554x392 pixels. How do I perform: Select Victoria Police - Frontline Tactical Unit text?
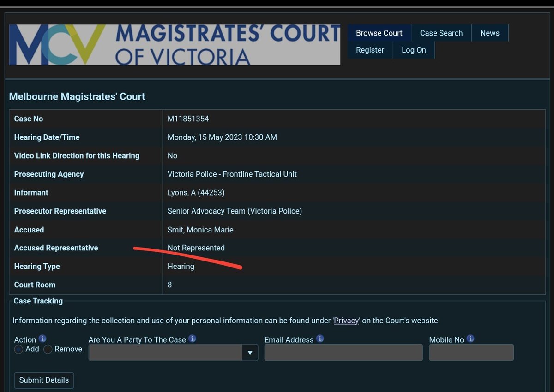(232, 174)
